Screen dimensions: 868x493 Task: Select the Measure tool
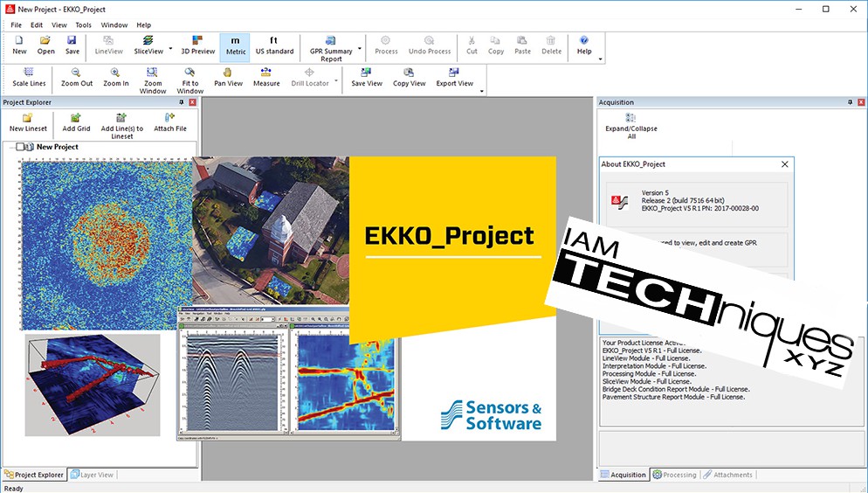(x=266, y=78)
